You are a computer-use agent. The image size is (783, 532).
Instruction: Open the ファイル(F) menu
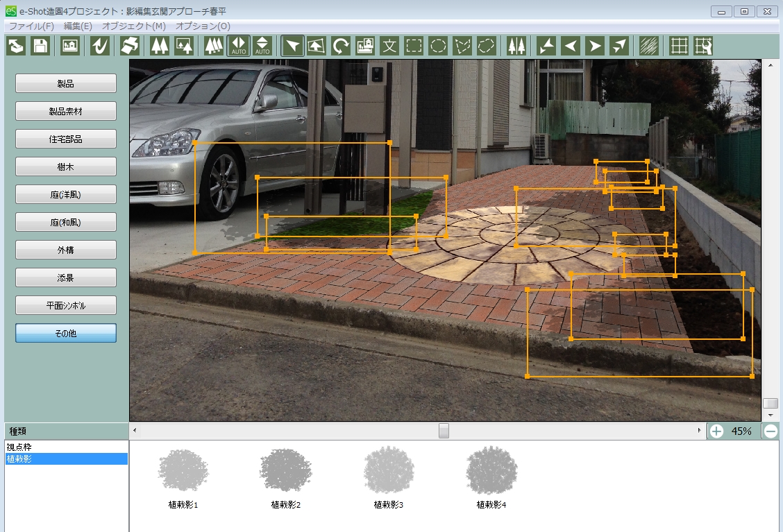coord(31,26)
